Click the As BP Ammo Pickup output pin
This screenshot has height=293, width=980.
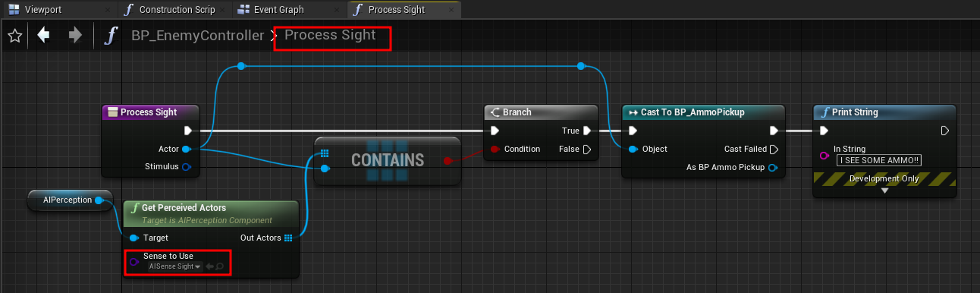(773, 167)
